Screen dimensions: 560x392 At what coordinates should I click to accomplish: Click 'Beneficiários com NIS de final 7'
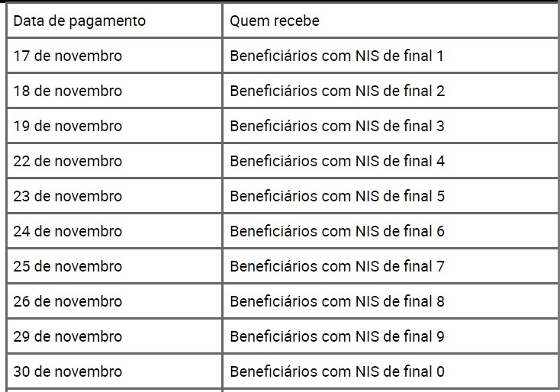click(x=337, y=266)
